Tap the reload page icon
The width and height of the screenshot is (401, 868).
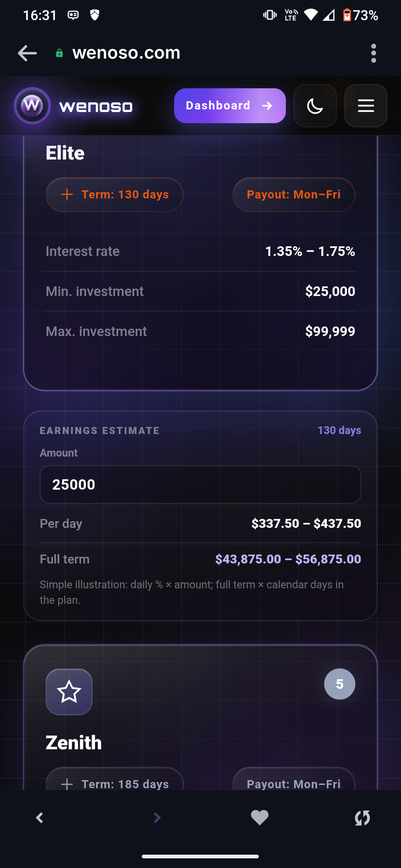(x=362, y=818)
